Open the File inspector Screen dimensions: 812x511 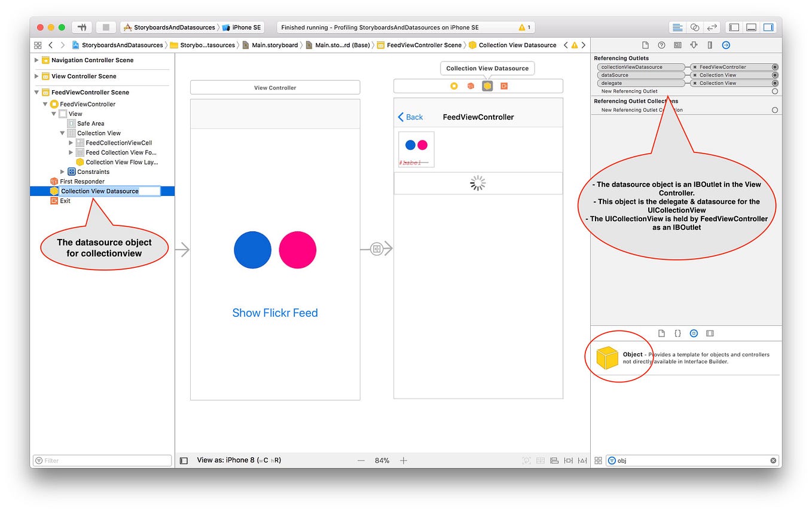(x=646, y=45)
